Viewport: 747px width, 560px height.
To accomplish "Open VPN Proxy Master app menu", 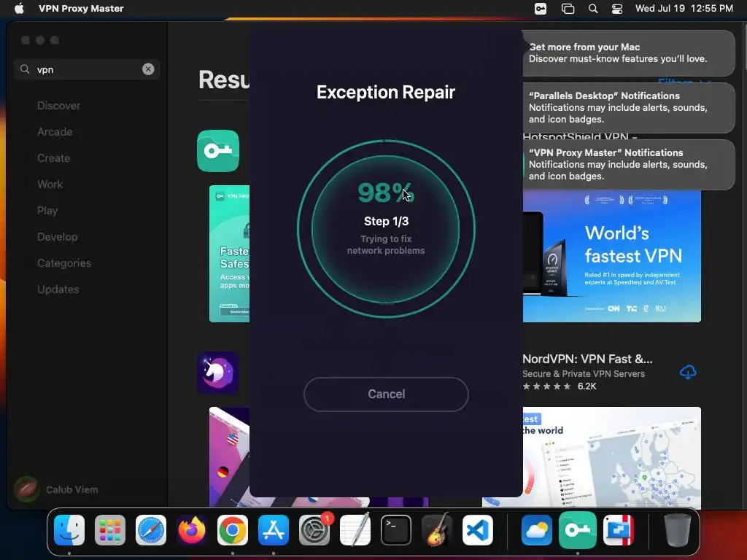I will point(81,9).
